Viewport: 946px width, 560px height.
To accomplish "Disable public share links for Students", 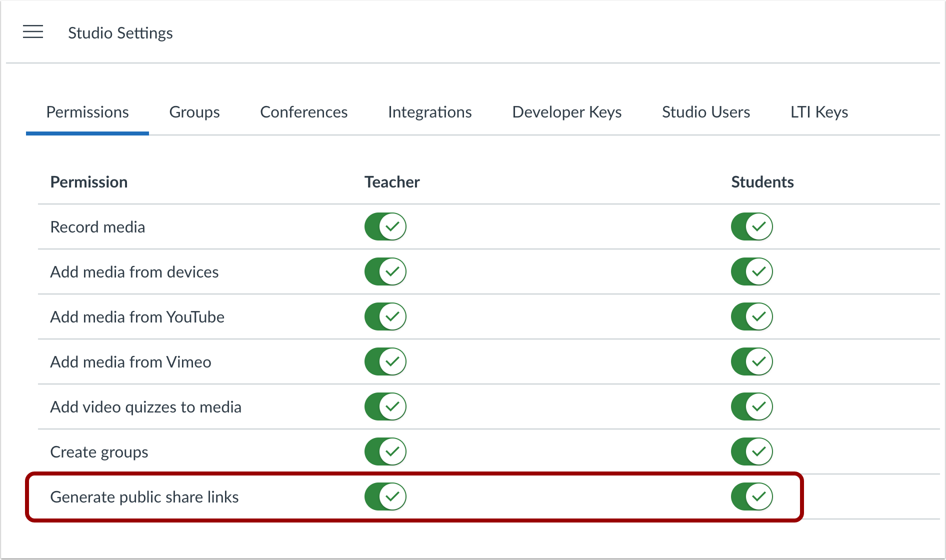I will [x=751, y=496].
